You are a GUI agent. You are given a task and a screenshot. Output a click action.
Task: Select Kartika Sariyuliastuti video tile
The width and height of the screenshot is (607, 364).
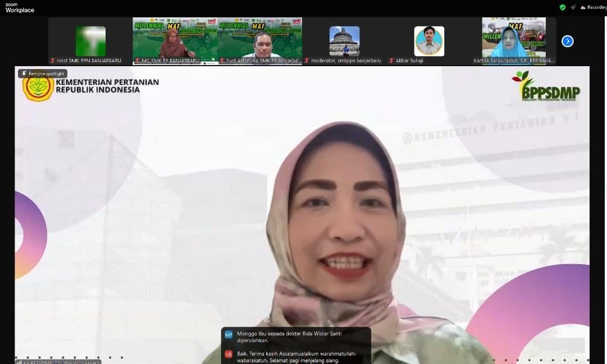coord(514,41)
